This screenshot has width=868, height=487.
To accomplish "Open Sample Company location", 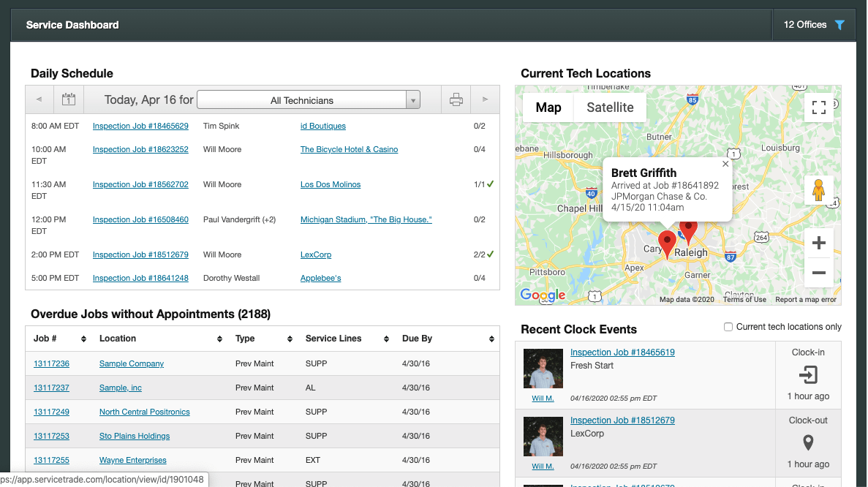I will click(x=131, y=363).
